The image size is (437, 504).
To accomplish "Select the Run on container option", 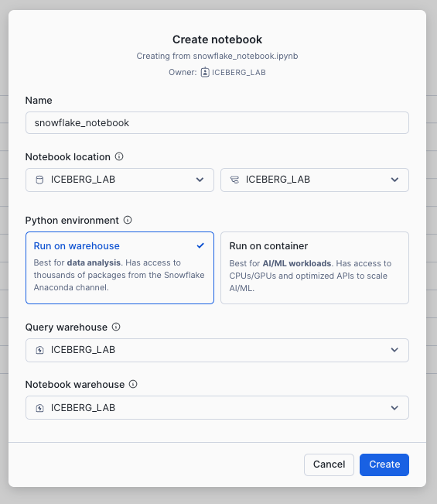I will pos(315,268).
